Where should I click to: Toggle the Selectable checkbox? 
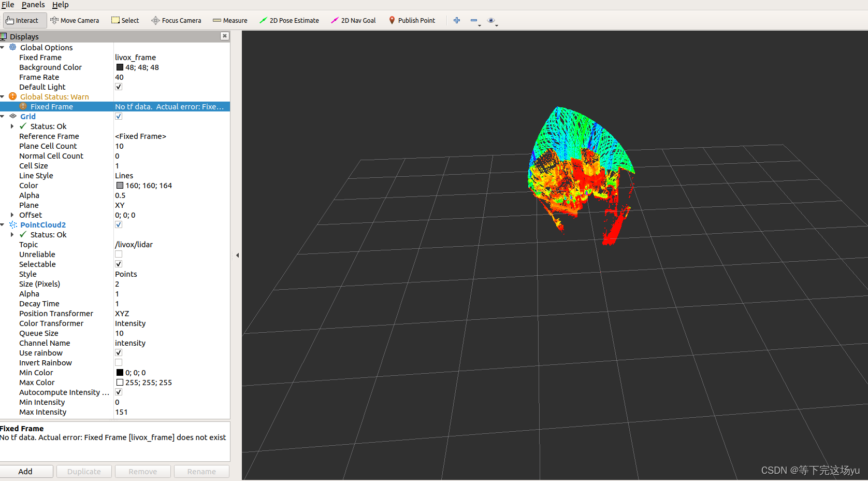point(119,264)
